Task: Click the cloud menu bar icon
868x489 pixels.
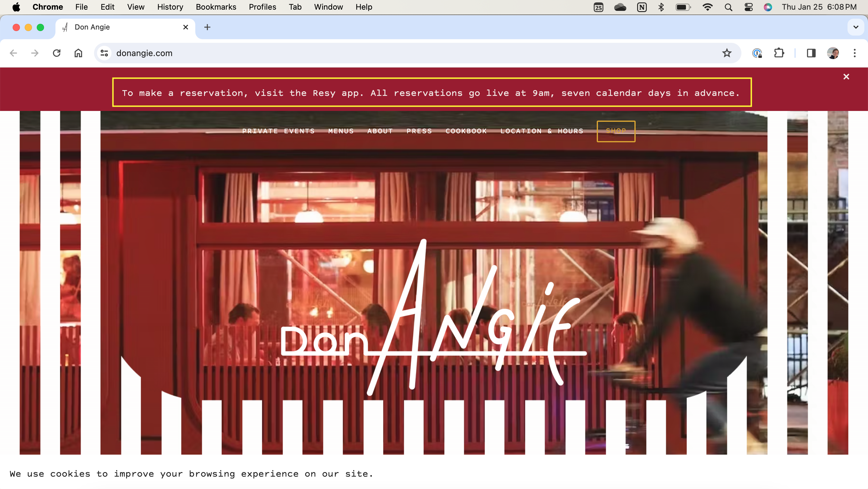Action: click(620, 7)
